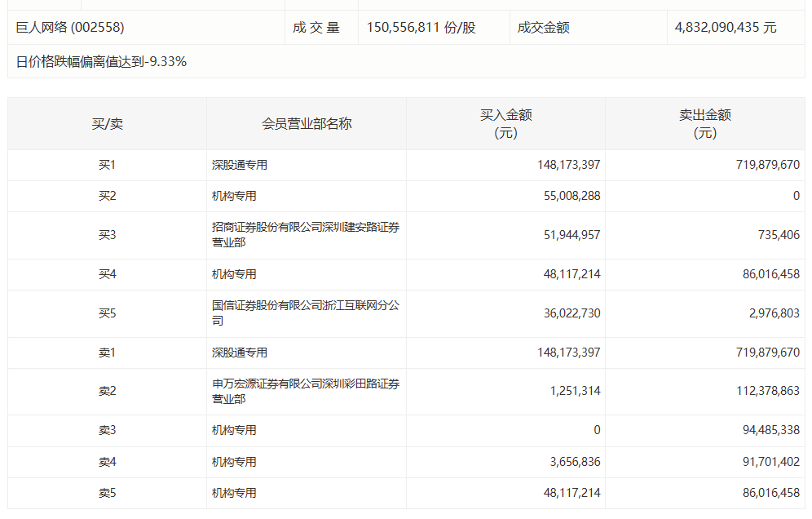The height and width of the screenshot is (519, 812).
Task: Click the volume value 150,556,811 份/股
Action: (420, 25)
